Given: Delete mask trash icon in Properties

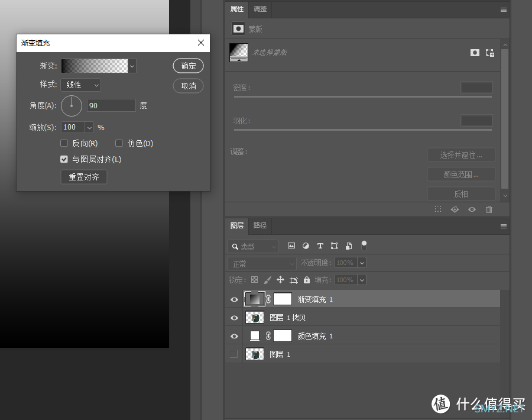Looking at the screenshot, I should 489,209.
